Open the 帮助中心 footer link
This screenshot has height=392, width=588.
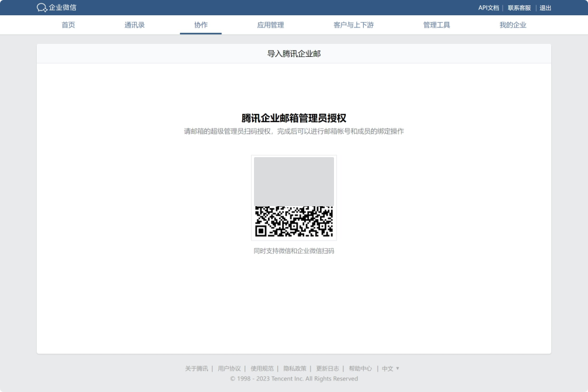360,369
